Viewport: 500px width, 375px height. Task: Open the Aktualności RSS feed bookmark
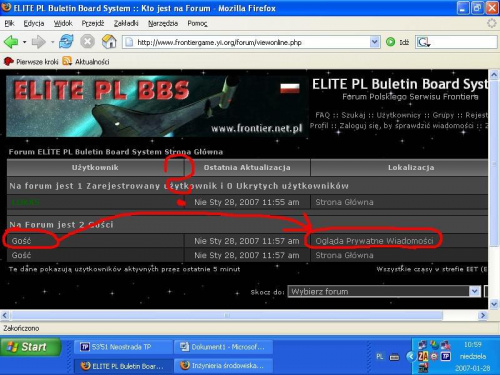86,61
